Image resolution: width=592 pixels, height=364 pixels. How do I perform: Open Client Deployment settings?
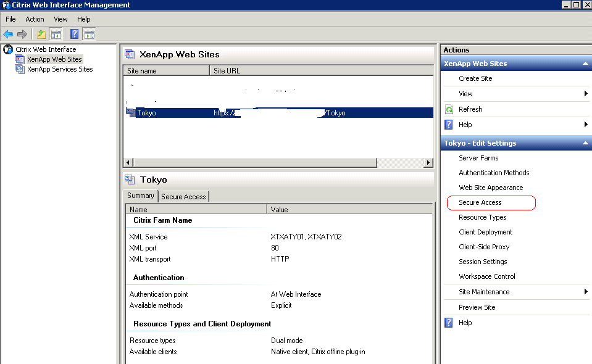tap(486, 232)
